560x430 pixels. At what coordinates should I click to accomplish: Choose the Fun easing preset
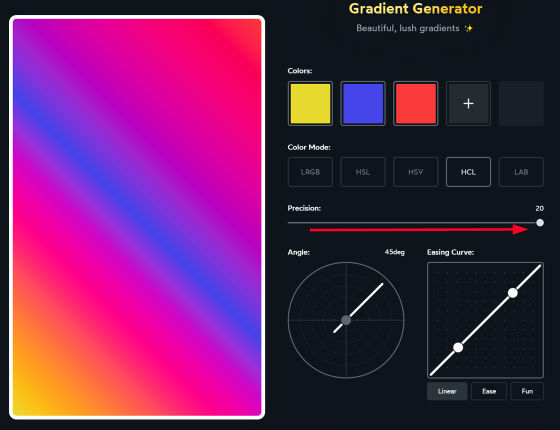point(527,391)
